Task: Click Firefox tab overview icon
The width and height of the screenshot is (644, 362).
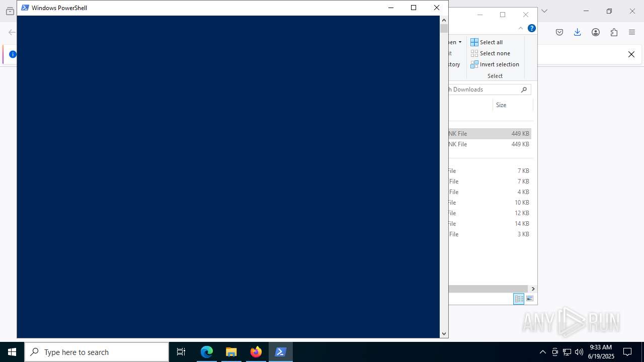Action: pos(10,11)
